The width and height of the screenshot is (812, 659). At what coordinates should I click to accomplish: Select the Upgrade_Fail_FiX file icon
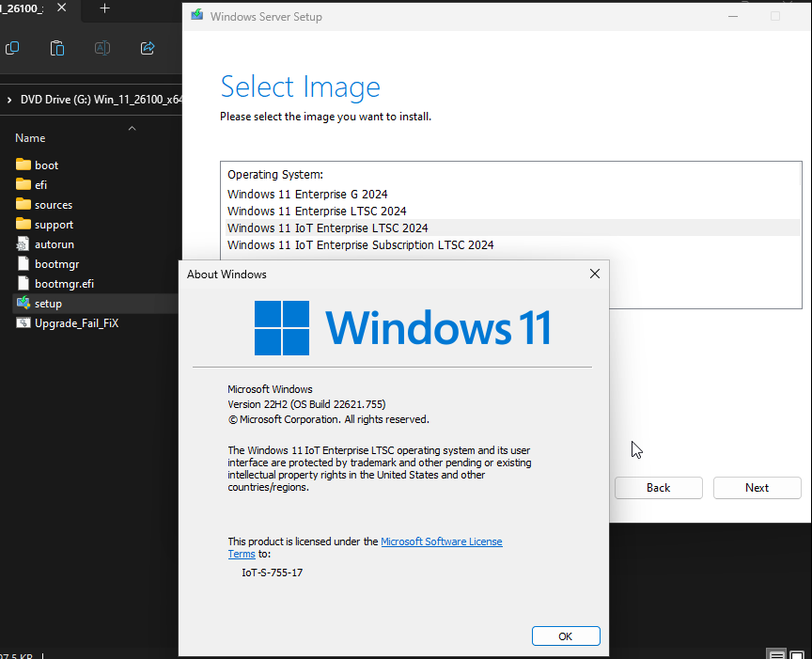(23, 323)
